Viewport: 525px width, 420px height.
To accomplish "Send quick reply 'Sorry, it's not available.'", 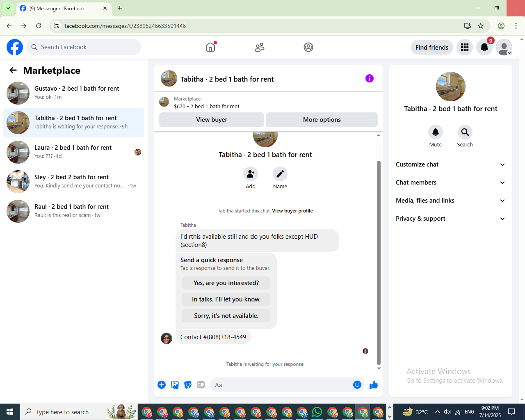I will [226, 316].
